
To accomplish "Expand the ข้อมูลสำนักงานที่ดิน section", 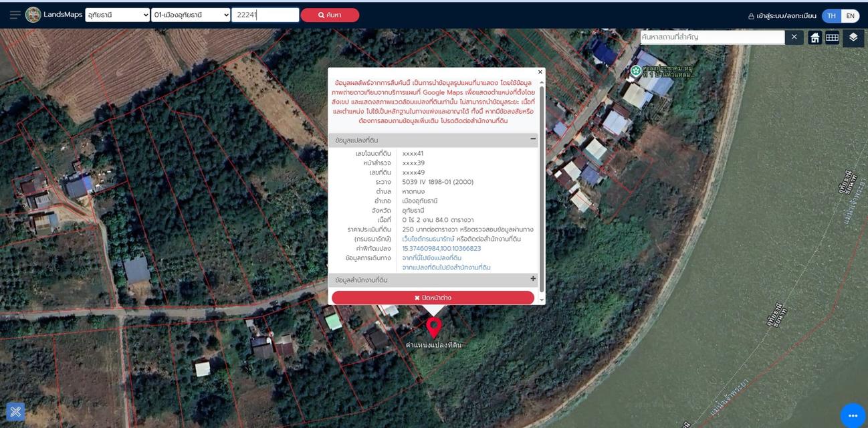I will [x=533, y=279].
